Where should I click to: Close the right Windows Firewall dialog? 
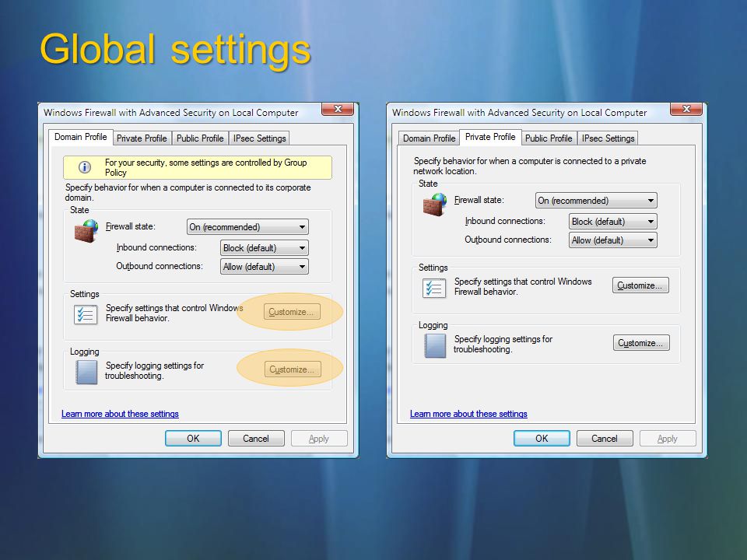click(686, 109)
